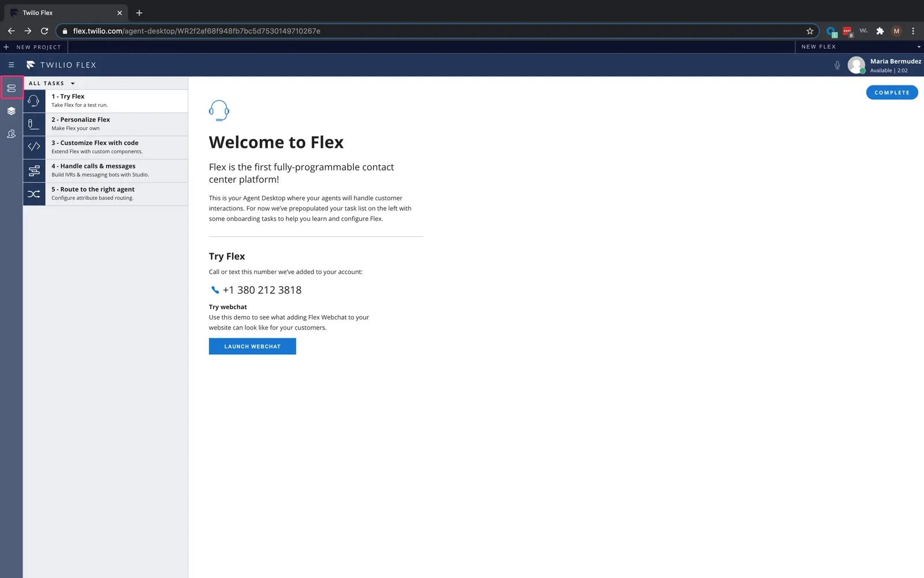Reload the page with refresh icon
The image size is (924, 578).
pyautogui.click(x=44, y=31)
